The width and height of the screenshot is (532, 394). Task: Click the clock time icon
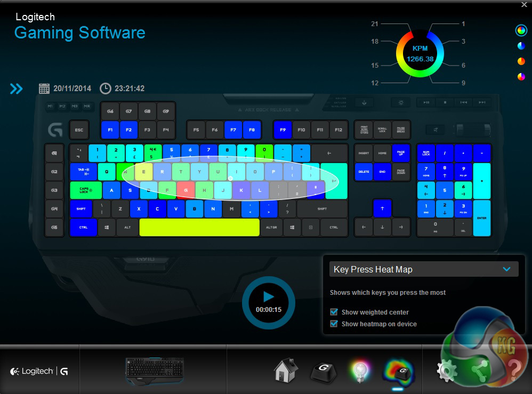pos(105,88)
